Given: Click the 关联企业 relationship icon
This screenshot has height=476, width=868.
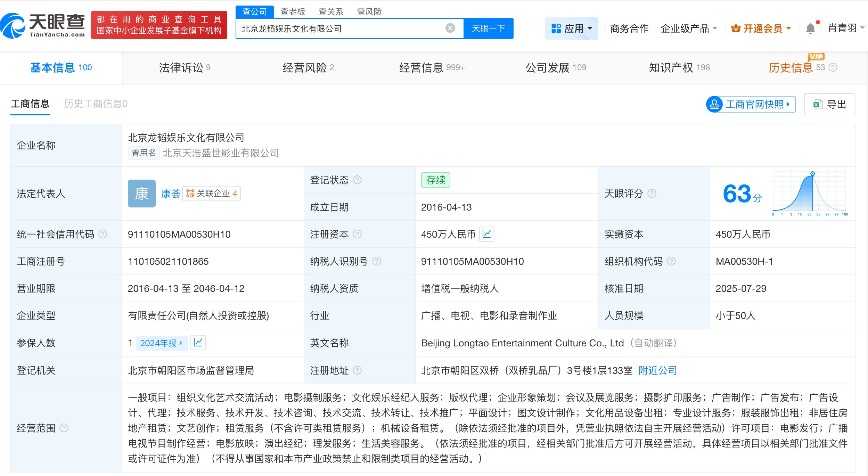Looking at the screenshot, I should tap(190, 194).
